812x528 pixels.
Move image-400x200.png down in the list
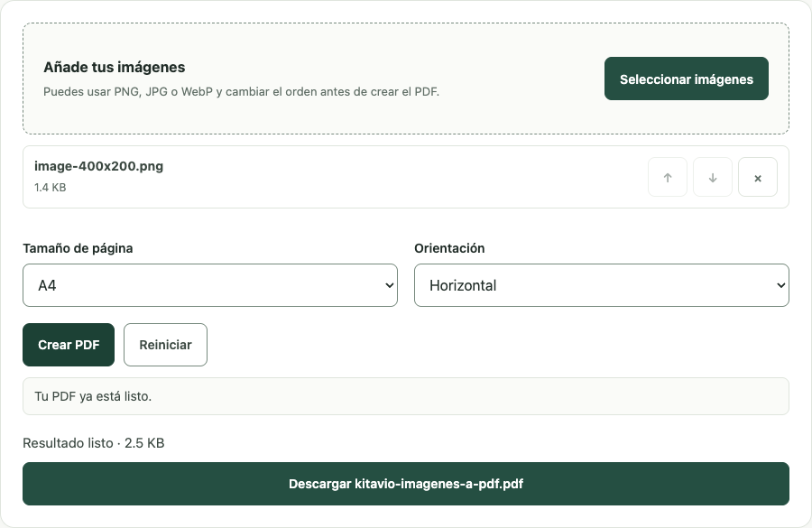tap(713, 177)
